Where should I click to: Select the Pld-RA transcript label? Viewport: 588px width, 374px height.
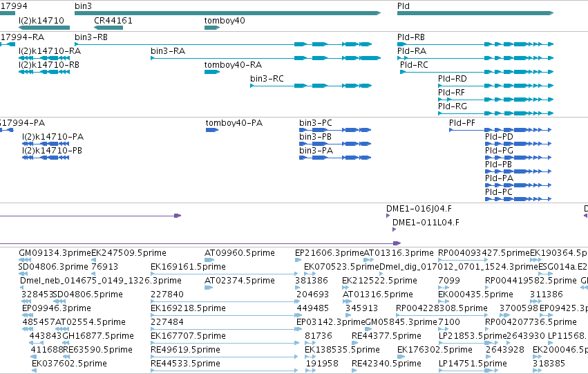[x=412, y=51]
